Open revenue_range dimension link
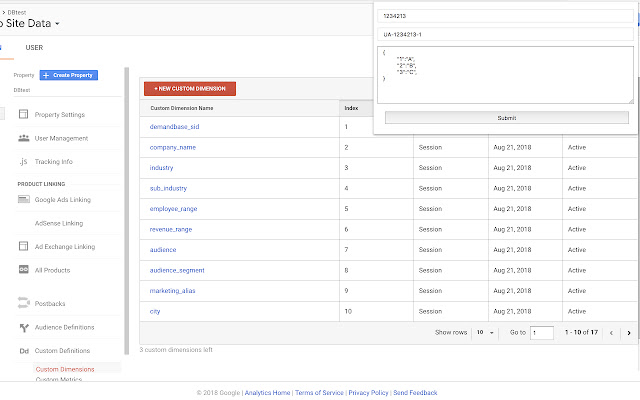Image resolution: width=640 pixels, height=400 pixels. (x=171, y=229)
